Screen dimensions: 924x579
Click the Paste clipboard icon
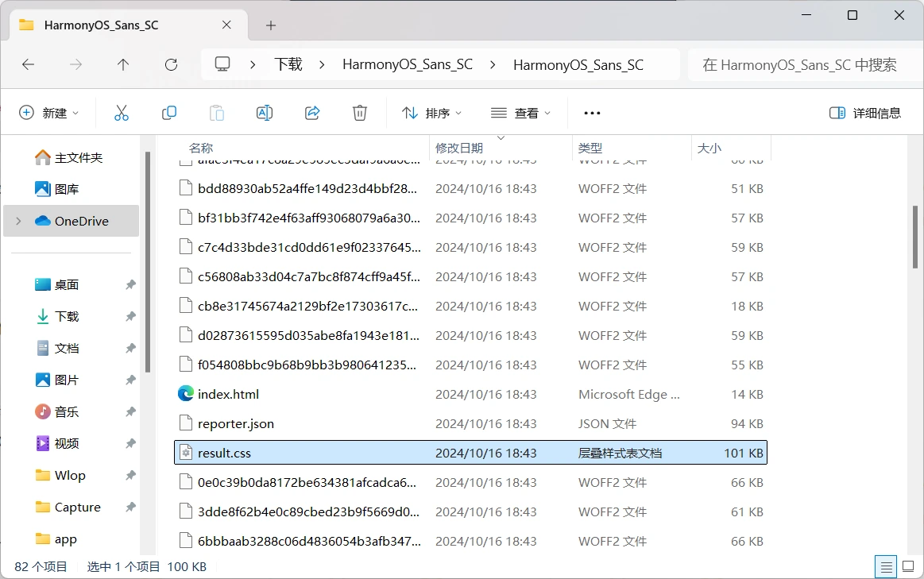point(217,113)
